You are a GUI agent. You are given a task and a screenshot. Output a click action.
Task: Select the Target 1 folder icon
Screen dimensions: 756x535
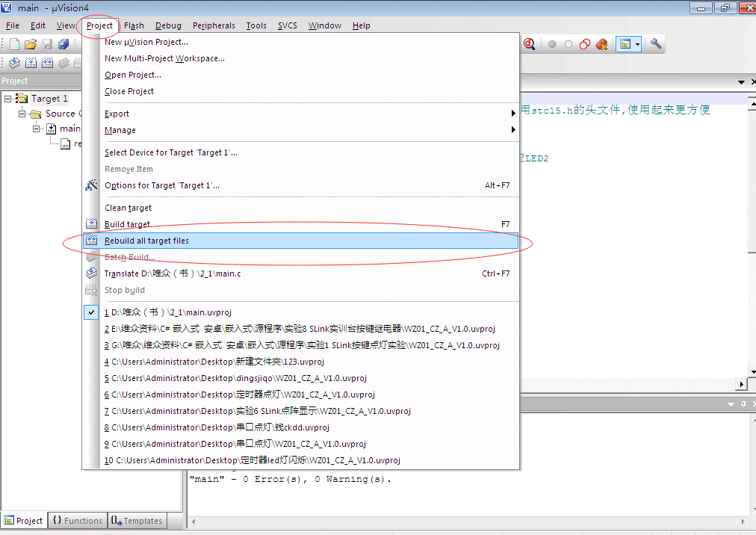(x=22, y=99)
